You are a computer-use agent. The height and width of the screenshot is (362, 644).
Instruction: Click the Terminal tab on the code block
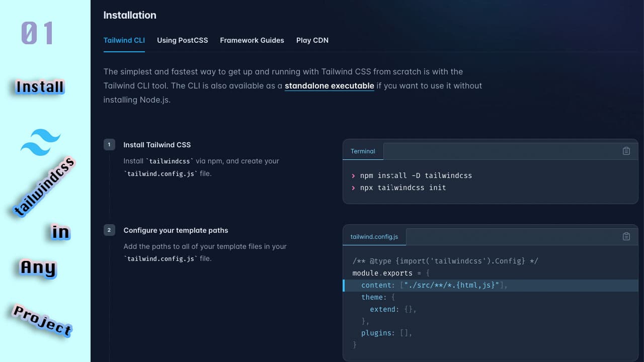(x=363, y=151)
